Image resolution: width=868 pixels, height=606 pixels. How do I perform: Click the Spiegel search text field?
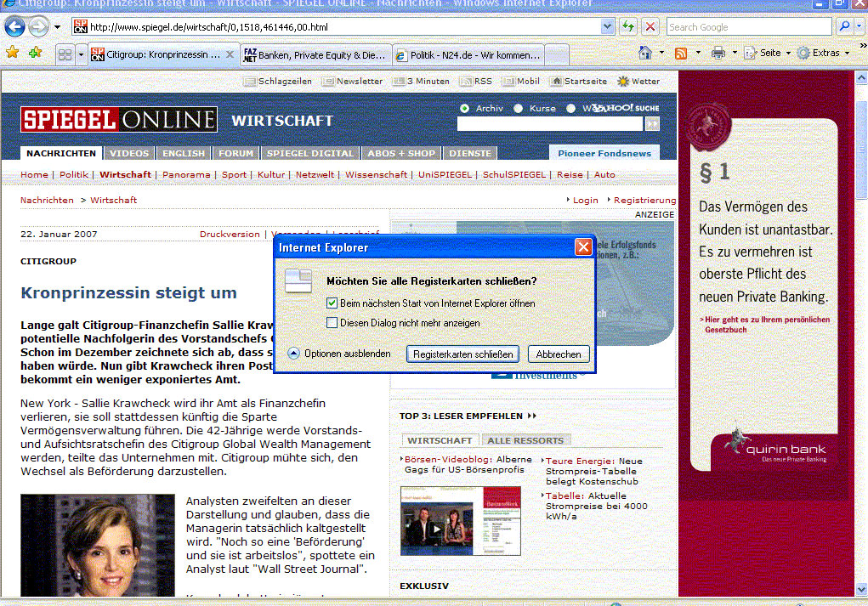tap(550, 123)
